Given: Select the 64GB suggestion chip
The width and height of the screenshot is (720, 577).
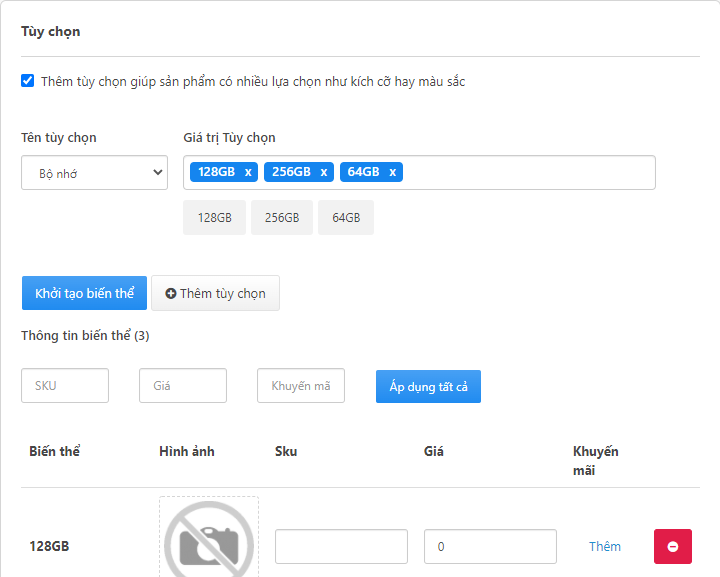Looking at the screenshot, I should click(346, 218).
